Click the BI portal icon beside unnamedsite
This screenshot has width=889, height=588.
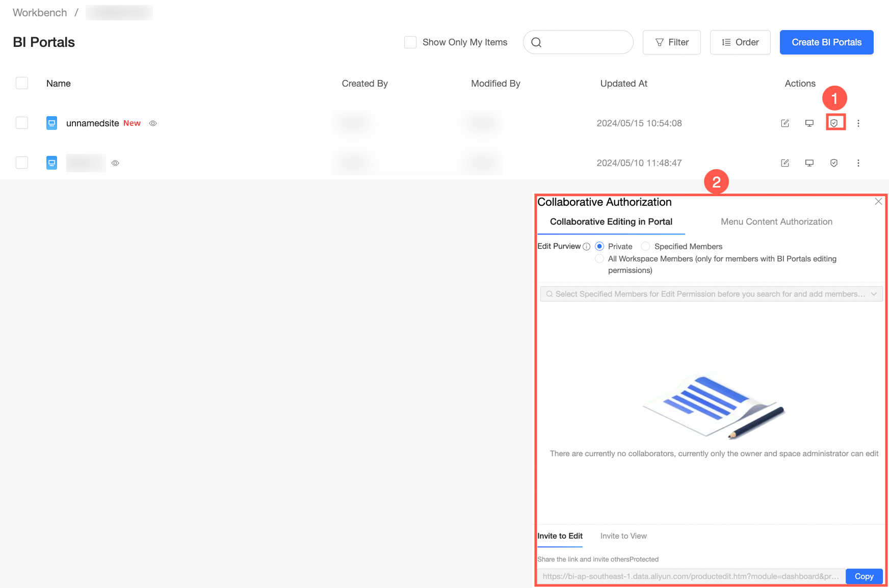(51, 123)
